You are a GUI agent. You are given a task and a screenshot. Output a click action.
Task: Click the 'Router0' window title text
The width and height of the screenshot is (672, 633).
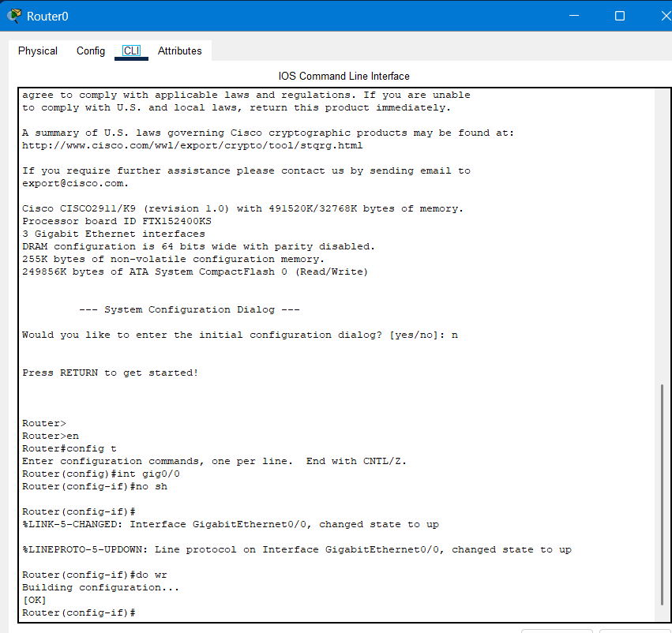click(47, 17)
